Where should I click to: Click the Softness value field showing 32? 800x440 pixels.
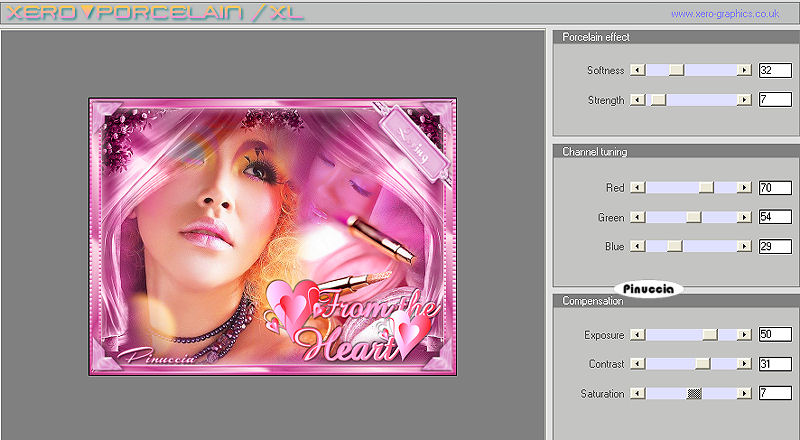(775, 70)
